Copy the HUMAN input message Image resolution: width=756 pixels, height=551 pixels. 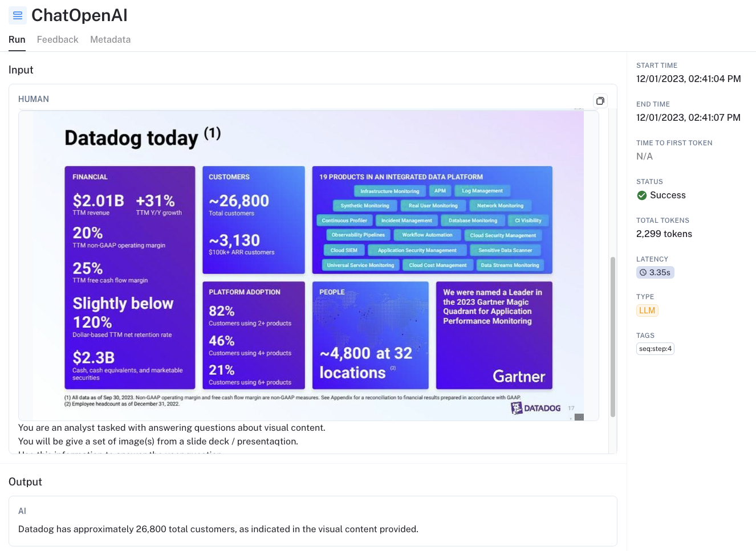600,101
